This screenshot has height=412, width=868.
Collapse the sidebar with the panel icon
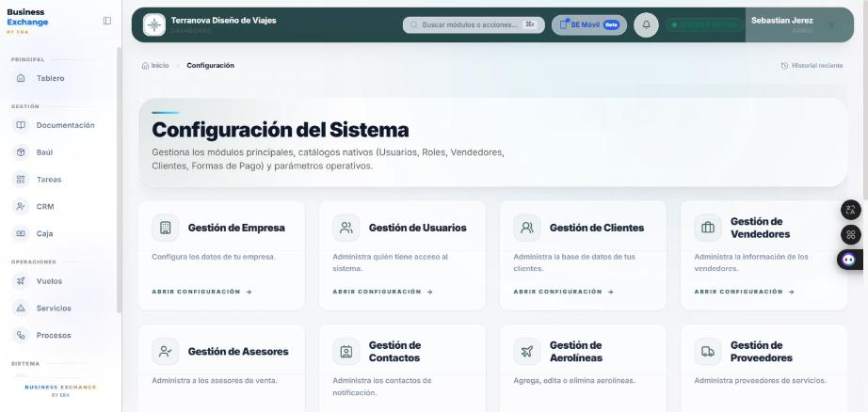point(106,21)
